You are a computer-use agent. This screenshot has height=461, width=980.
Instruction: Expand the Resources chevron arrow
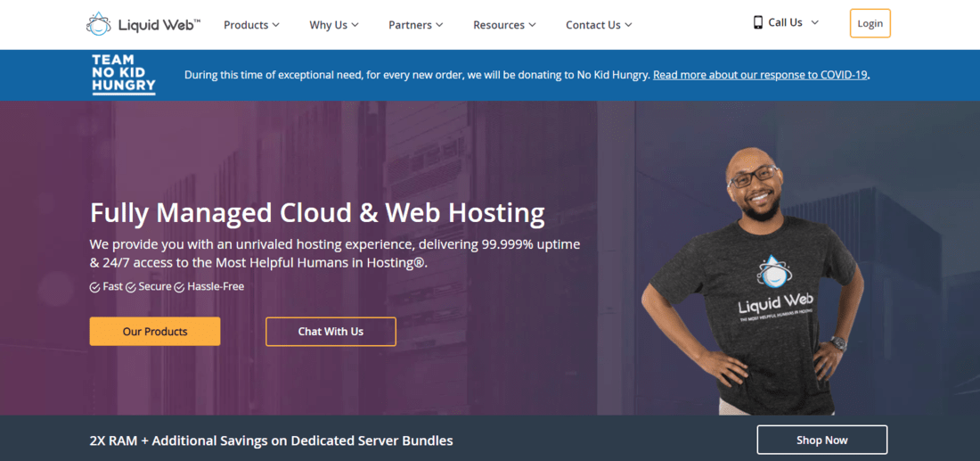coord(533,25)
